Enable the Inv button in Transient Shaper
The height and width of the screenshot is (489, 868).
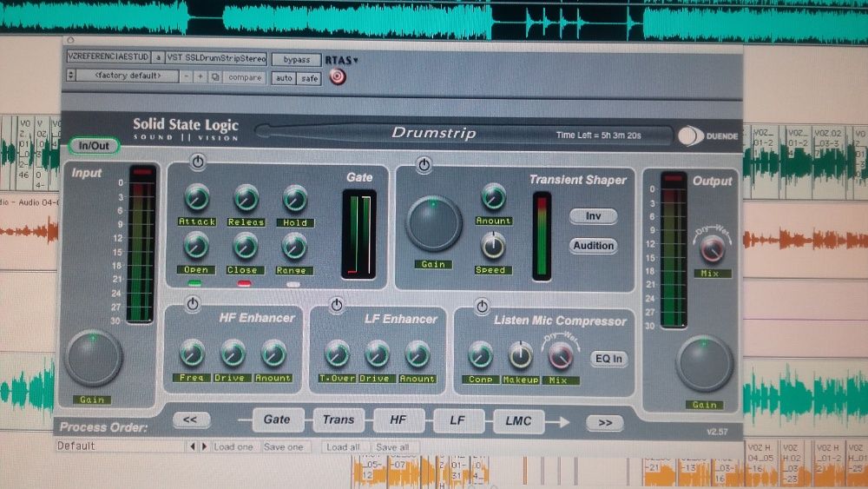[593, 216]
